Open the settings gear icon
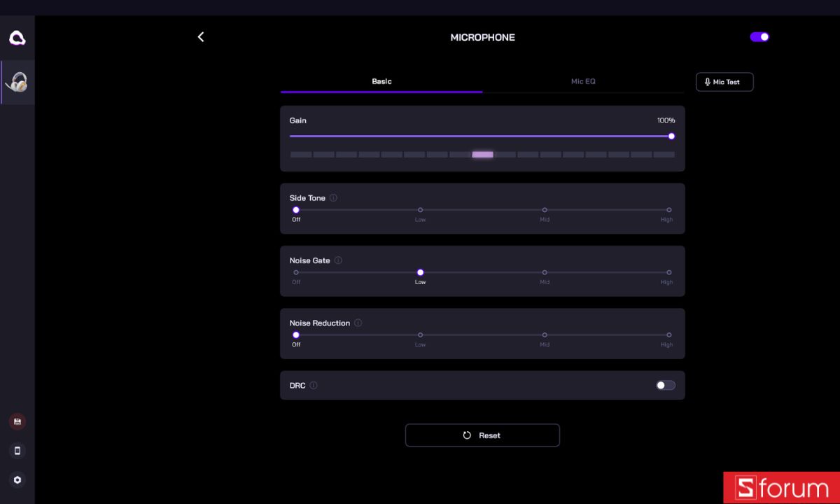Screen dimensions: 840x504 (17, 480)
